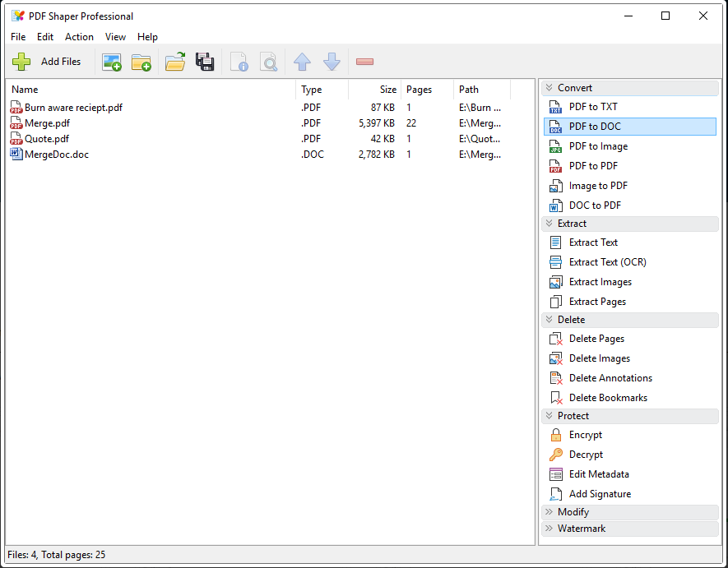
Task: Open the Action menu
Action: click(79, 37)
